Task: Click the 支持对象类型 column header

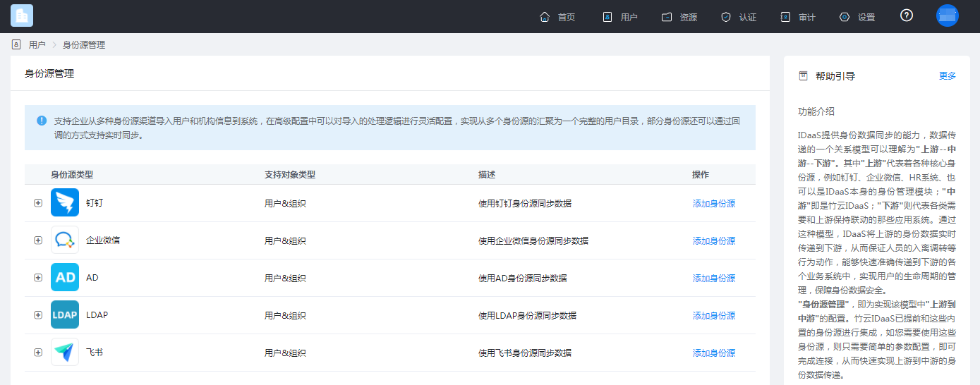Action: click(x=290, y=175)
